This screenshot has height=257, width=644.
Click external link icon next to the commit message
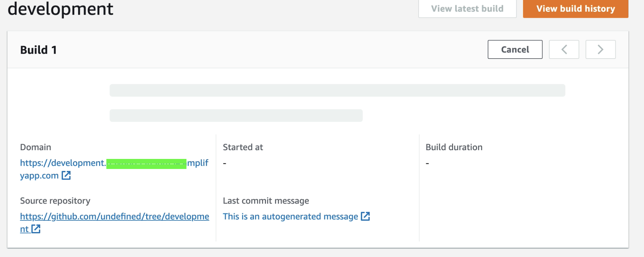click(x=366, y=216)
